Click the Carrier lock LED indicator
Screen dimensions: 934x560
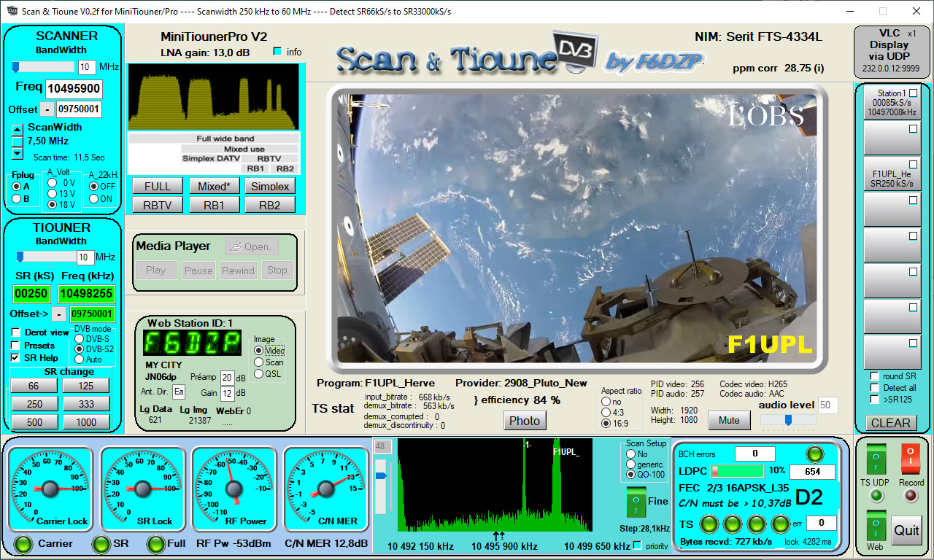[22, 543]
